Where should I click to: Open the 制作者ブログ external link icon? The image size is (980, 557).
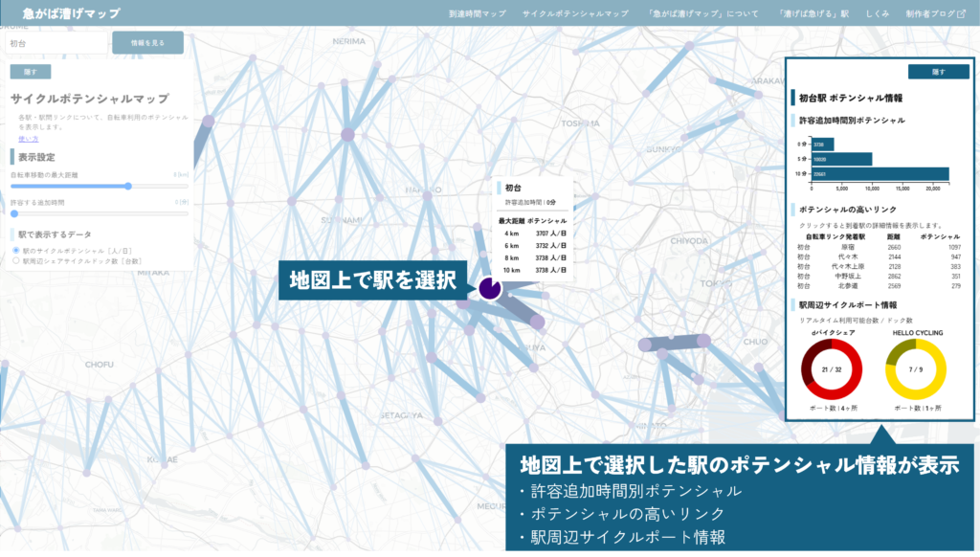(x=961, y=13)
